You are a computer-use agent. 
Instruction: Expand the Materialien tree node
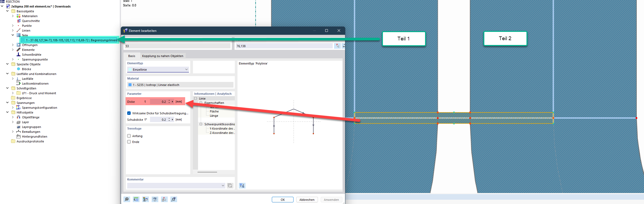point(13,16)
